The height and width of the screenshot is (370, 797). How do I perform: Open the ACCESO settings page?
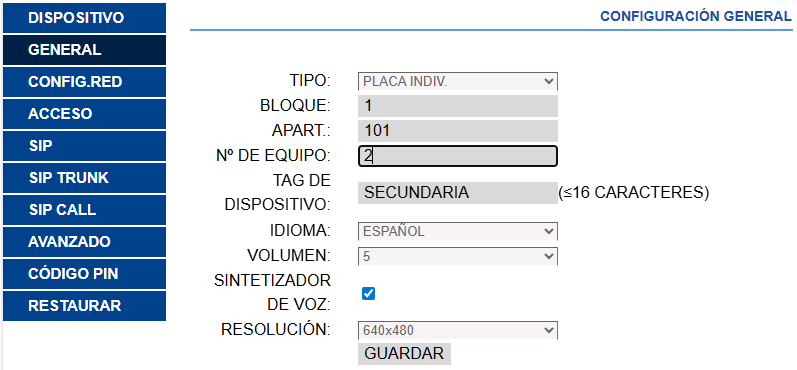click(84, 114)
